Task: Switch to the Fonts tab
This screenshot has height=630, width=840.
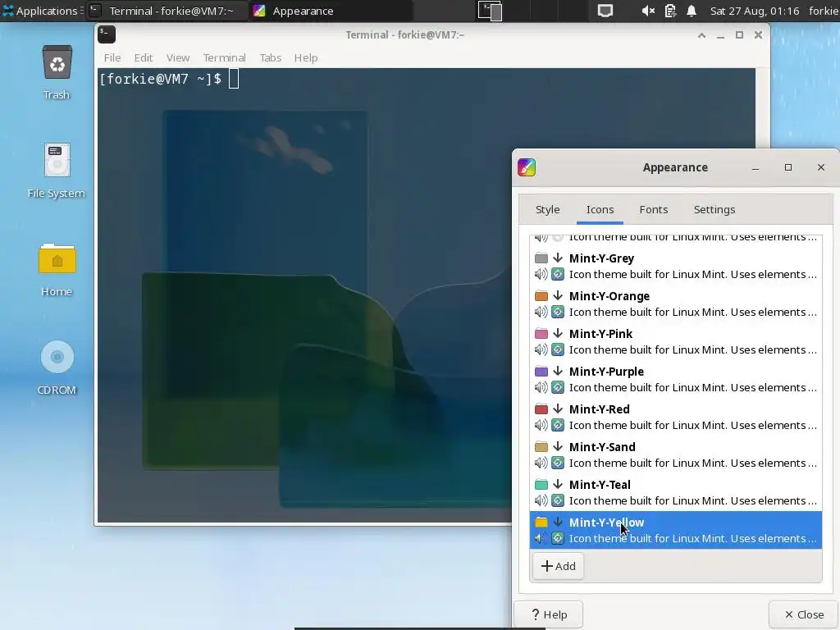Action: (654, 209)
